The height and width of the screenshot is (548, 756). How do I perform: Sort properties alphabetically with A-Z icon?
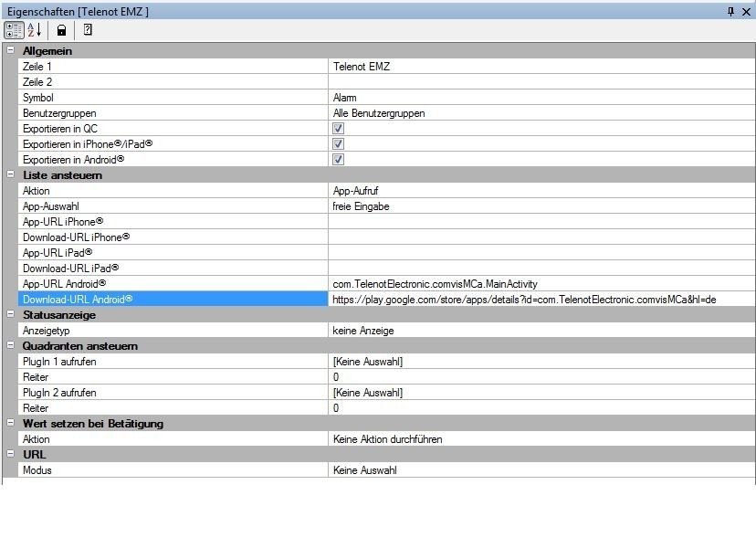pos(35,30)
